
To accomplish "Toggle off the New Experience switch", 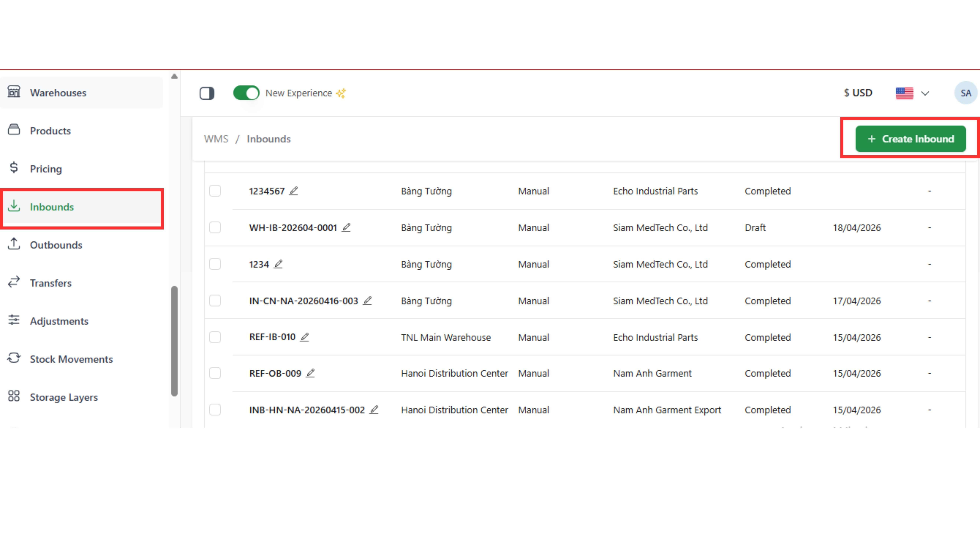I will [246, 93].
